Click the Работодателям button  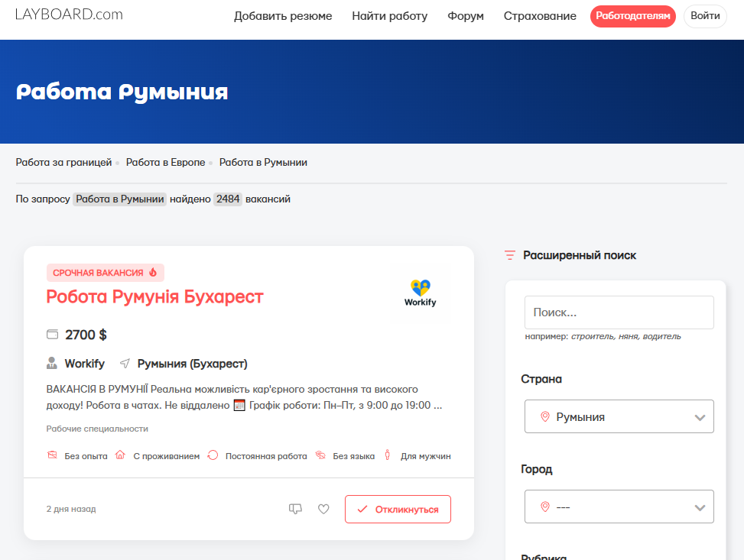tap(633, 16)
